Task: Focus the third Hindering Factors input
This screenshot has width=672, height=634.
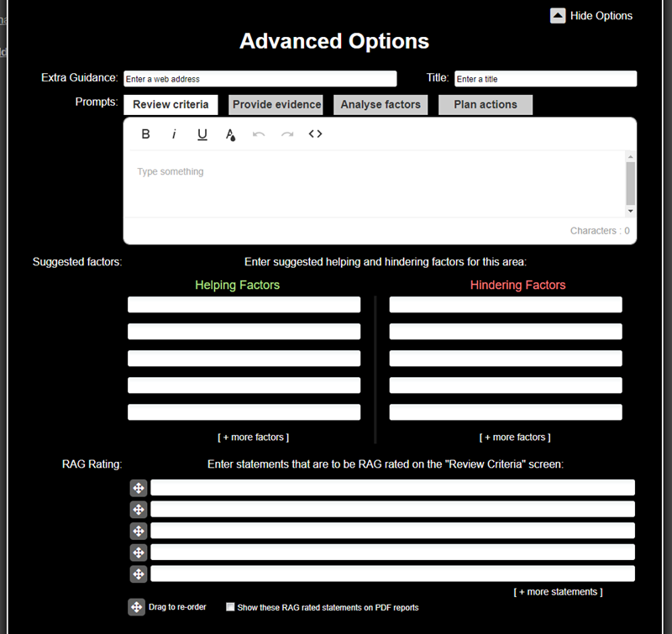Action: point(506,359)
